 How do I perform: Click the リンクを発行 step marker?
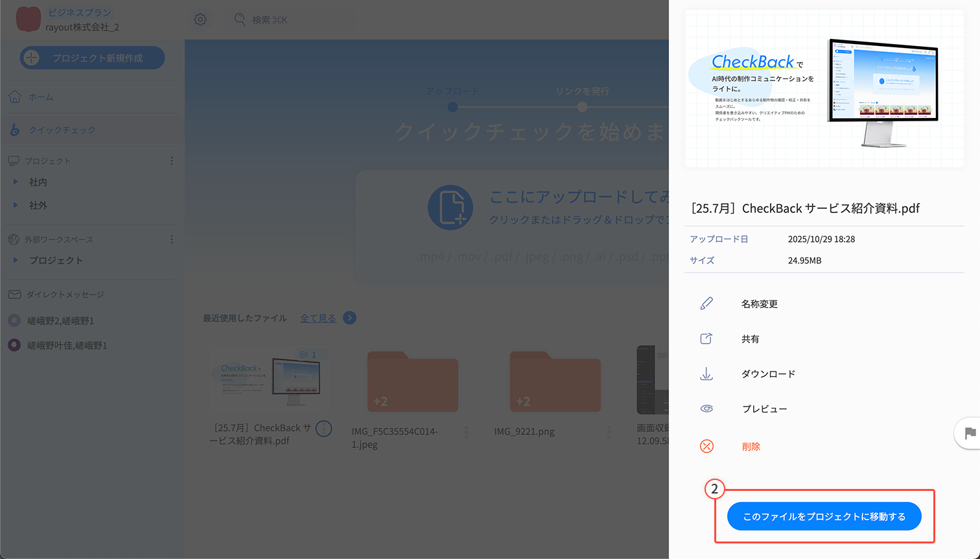[x=582, y=107]
